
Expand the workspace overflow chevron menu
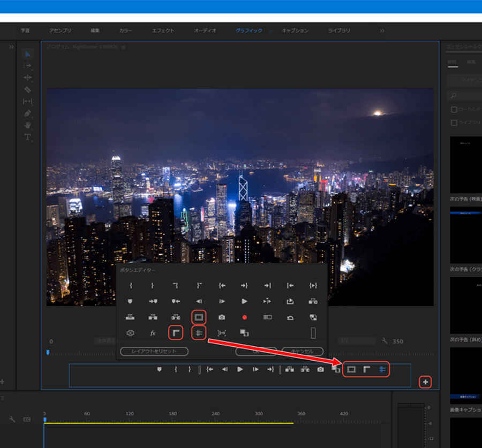382,31
